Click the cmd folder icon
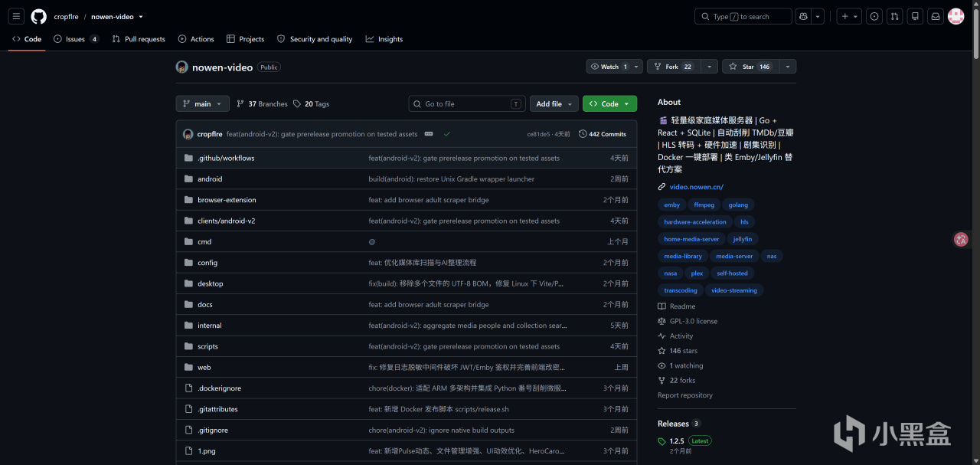The height and width of the screenshot is (465, 980). coord(189,241)
